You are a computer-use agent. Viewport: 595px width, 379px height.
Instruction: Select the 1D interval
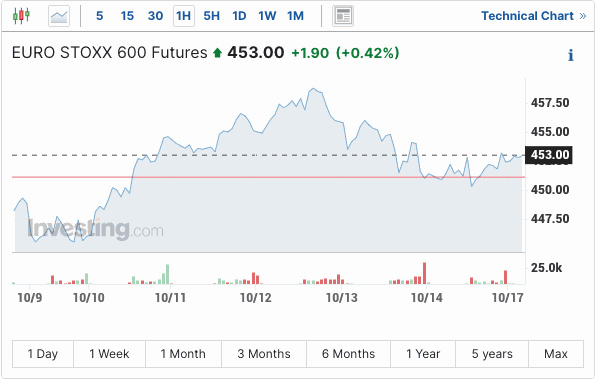coord(239,16)
